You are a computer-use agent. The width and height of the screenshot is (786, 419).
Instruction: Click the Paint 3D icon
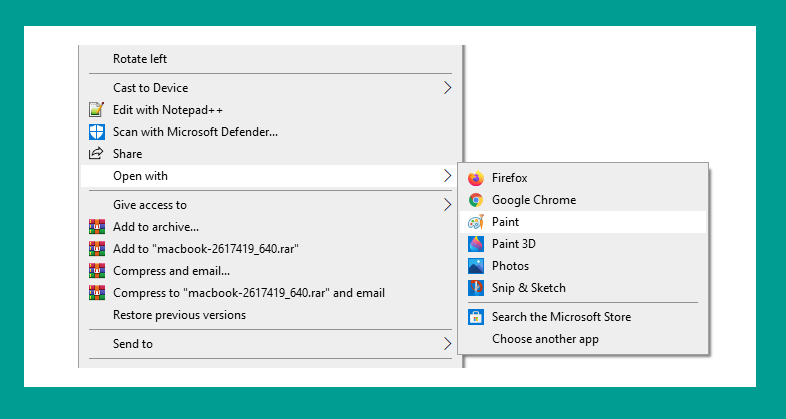pyautogui.click(x=476, y=244)
